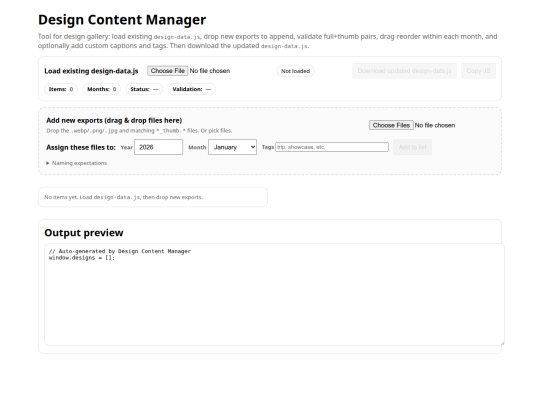The height and width of the screenshot is (405, 540).
Task: Click the Status pill
Action: [144, 89]
